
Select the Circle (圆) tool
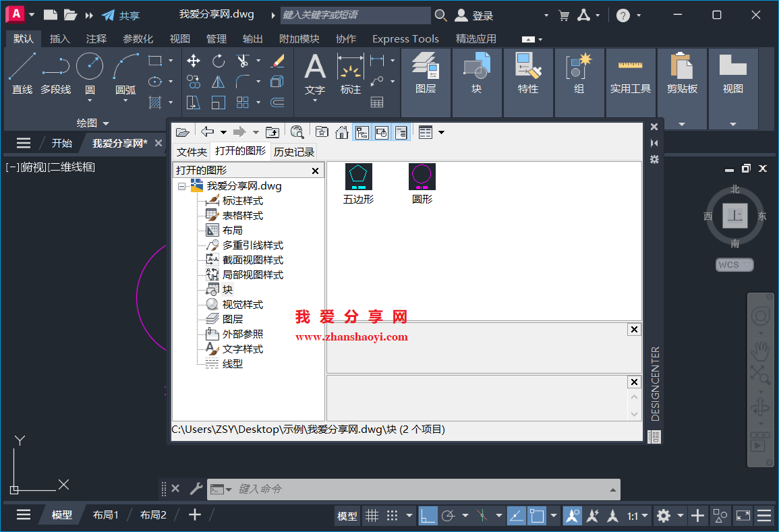[x=90, y=73]
